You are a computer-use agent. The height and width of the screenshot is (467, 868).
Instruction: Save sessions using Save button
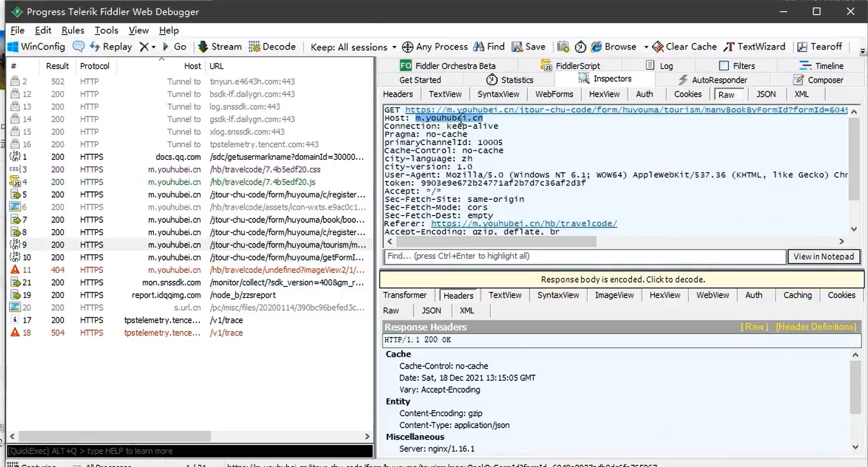tap(528, 47)
